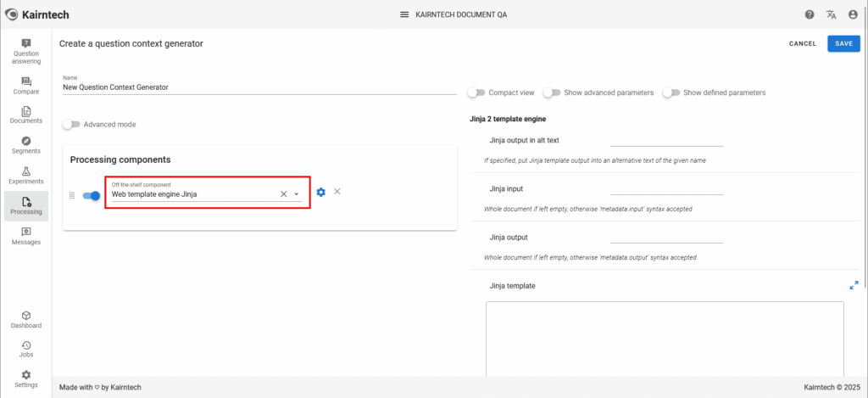Viewport: 868px width, 398px height.
Task: Clear the selected Off-the-shelf component
Action: (284, 194)
